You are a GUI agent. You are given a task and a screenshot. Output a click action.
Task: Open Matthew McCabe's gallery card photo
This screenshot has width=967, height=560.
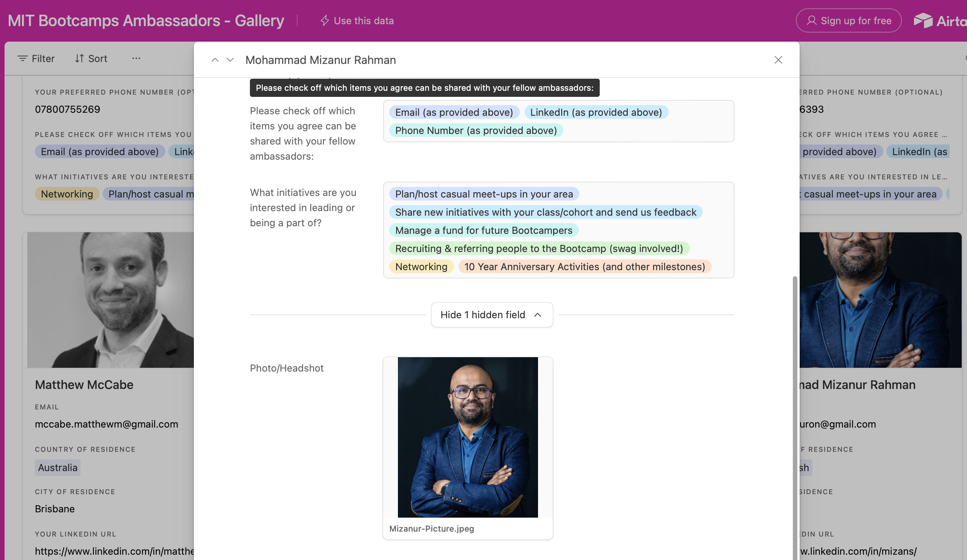coord(111,300)
